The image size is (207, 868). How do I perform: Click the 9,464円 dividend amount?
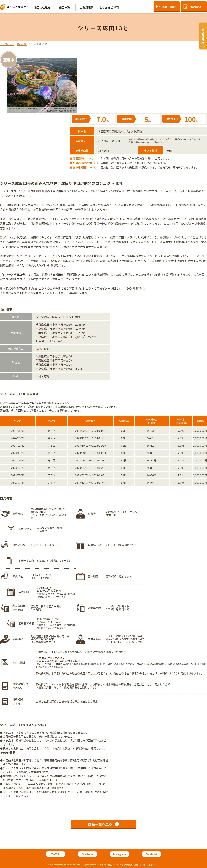151,483
